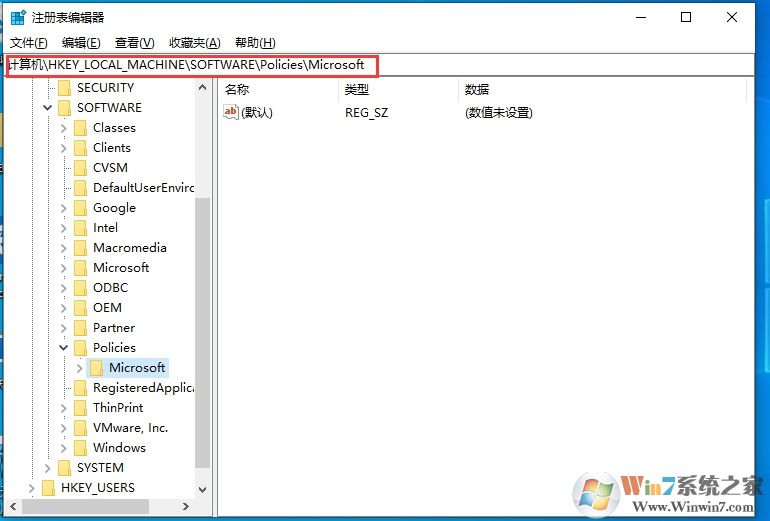Click tree horizontal scrollbar right arrow
Image resolution: width=770 pixels, height=521 pixels.
(186, 506)
